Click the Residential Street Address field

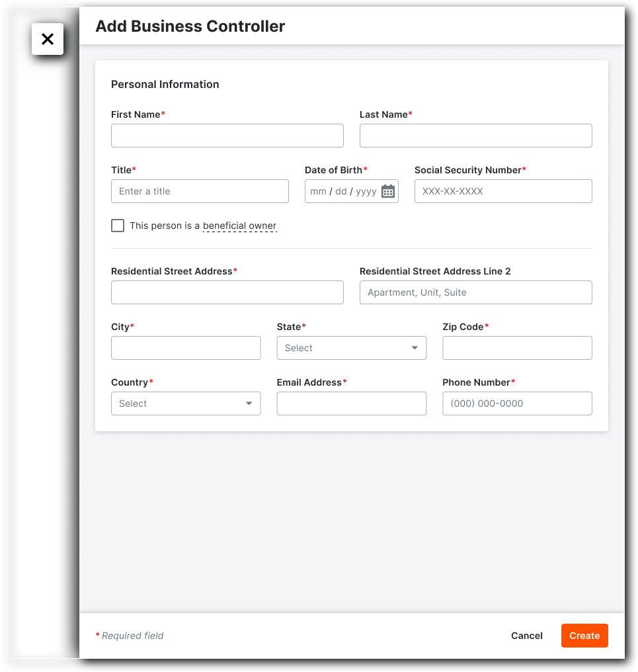click(x=227, y=292)
